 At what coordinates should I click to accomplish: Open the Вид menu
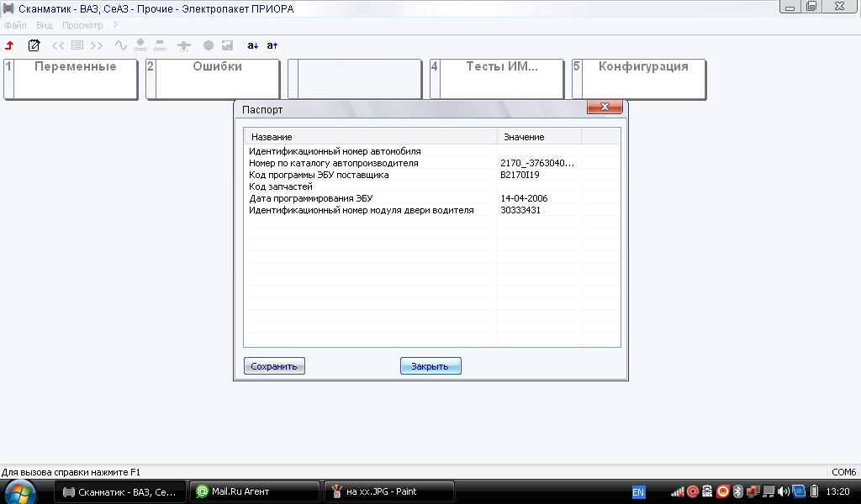pos(44,25)
